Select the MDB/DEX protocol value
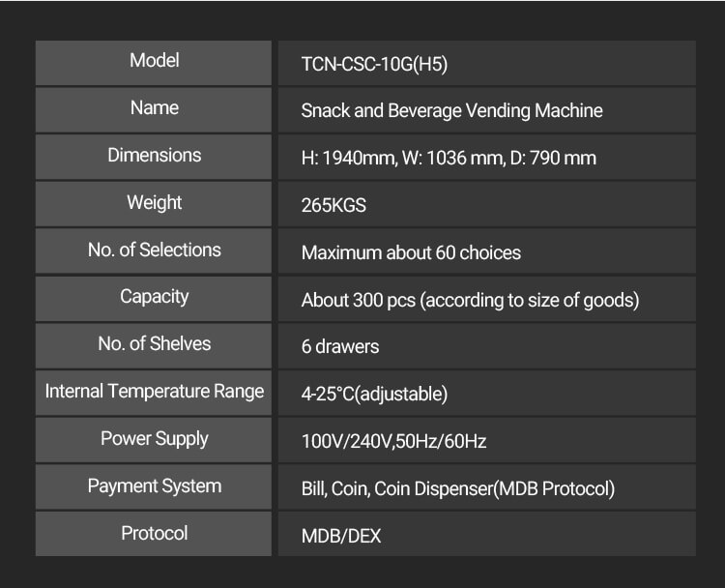Viewport: 725px width, 588px height. 341,536
